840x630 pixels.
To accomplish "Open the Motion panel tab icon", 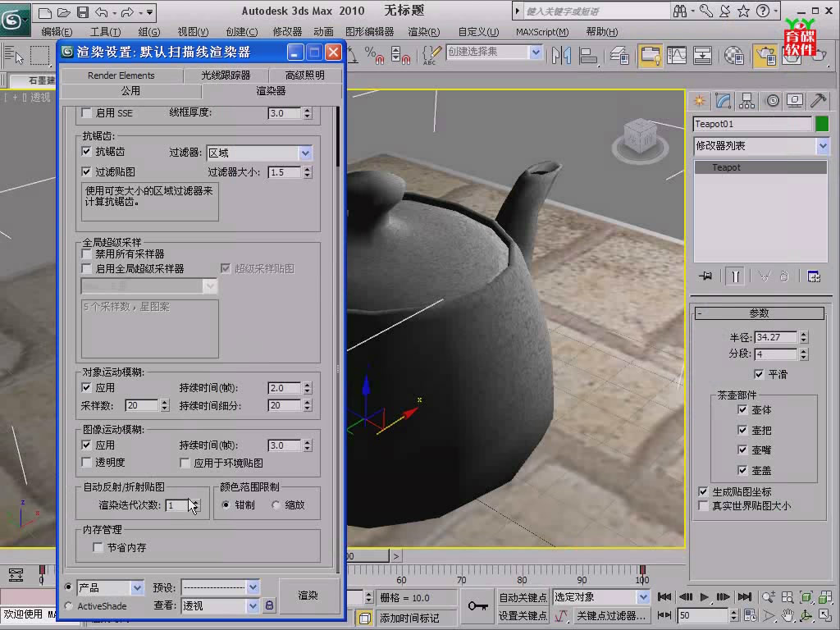I will (x=772, y=101).
